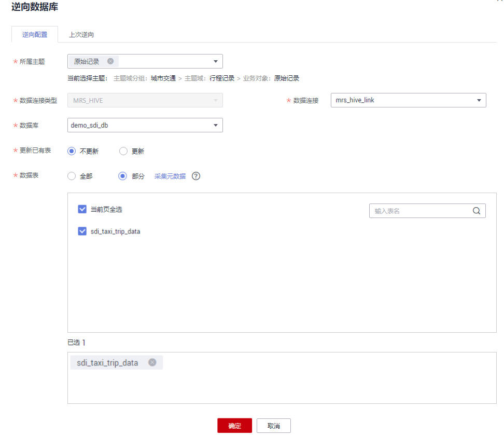The image size is (504, 435).
Task: Expand the 所属主题 dropdown
Action: 215,61
